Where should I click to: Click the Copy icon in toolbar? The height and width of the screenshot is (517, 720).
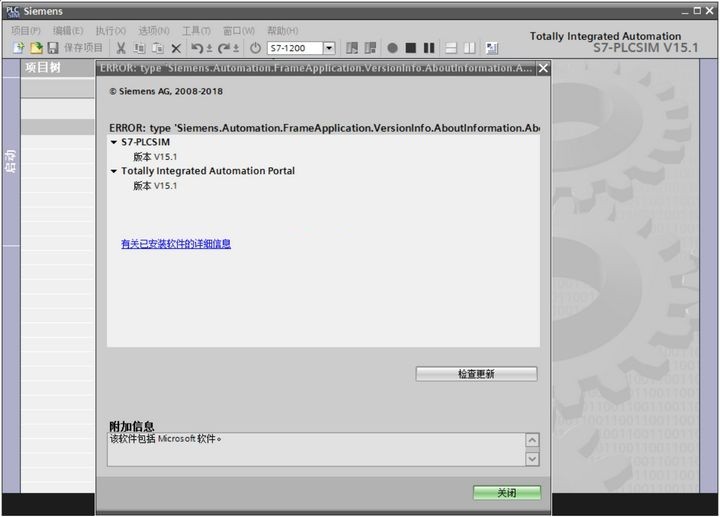pyautogui.click(x=139, y=48)
